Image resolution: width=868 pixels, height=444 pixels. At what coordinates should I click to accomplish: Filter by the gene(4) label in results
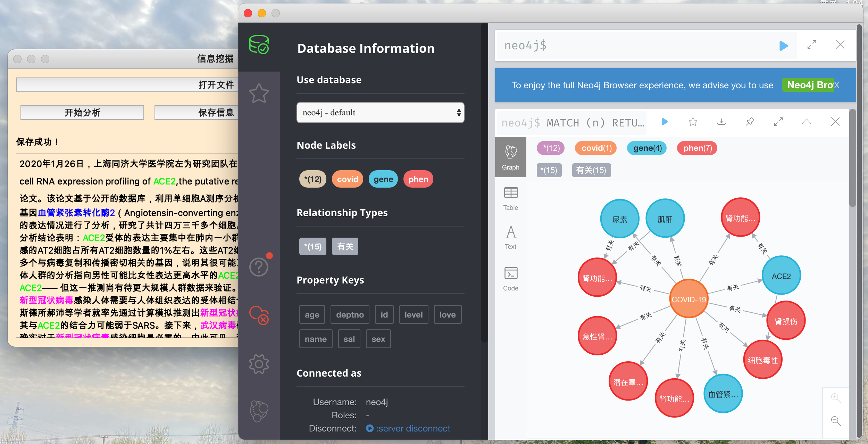click(x=647, y=148)
